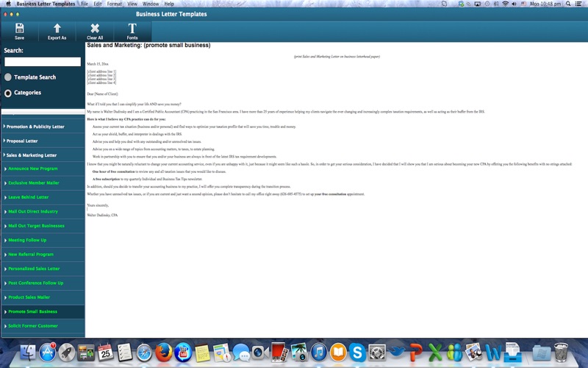Select the Promote Small Business template
Image resolution: width=588 pixels, height=368 pixels.
point(43,311)
